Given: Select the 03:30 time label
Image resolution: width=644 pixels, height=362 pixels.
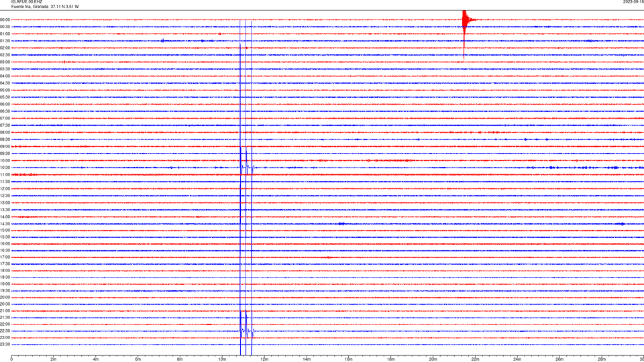Looking at the screenshot, I should [5, 69].
